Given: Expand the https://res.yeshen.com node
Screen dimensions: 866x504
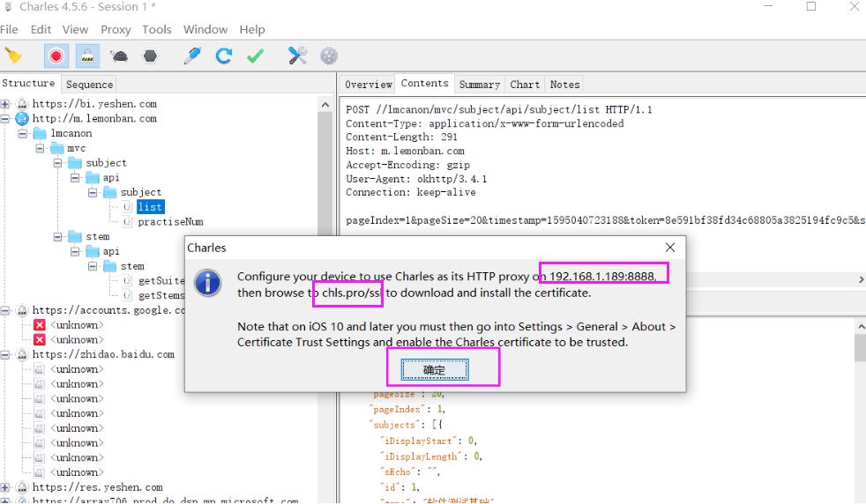Looking at the screenshot, I should (x=5, y=487).
